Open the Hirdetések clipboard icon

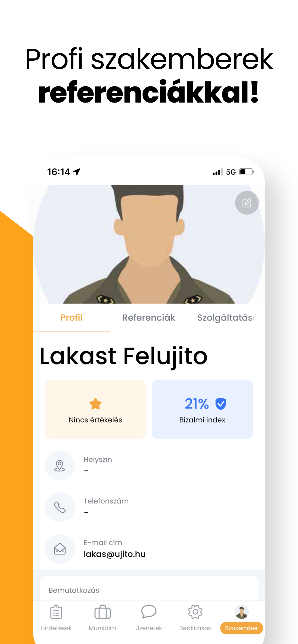click(56, 612)
